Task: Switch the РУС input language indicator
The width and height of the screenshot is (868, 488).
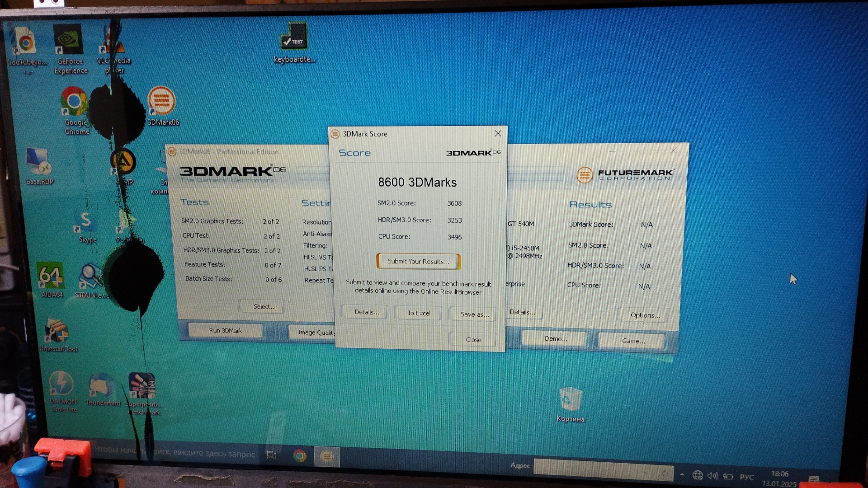Action: click(x=747, y=477)
